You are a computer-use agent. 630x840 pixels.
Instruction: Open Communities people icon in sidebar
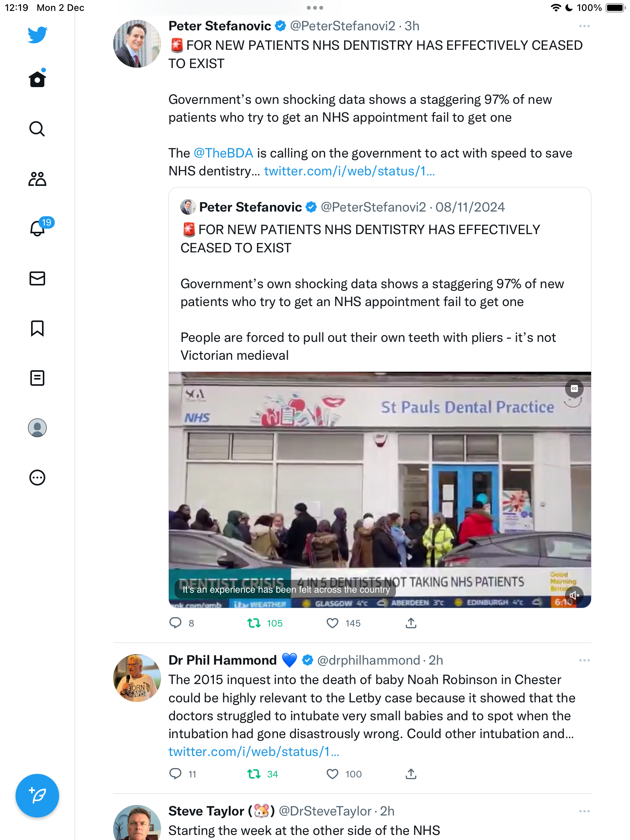coord(37,179)
